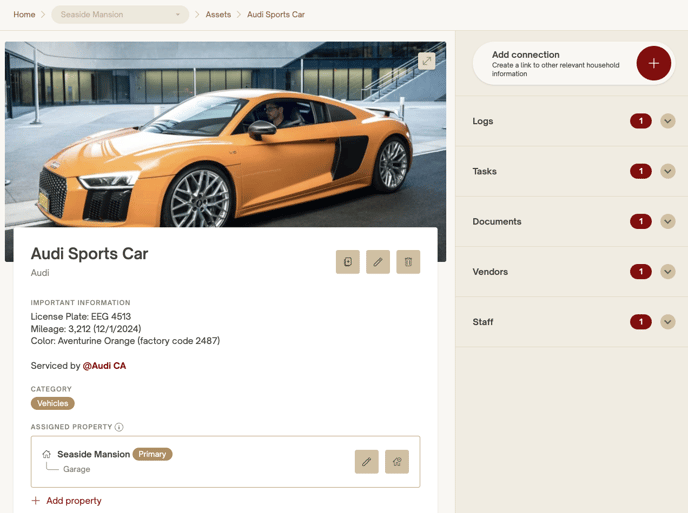Click the Tasks count badge
The height and width of the screenshot is (513, 688).
click(641, 171)
